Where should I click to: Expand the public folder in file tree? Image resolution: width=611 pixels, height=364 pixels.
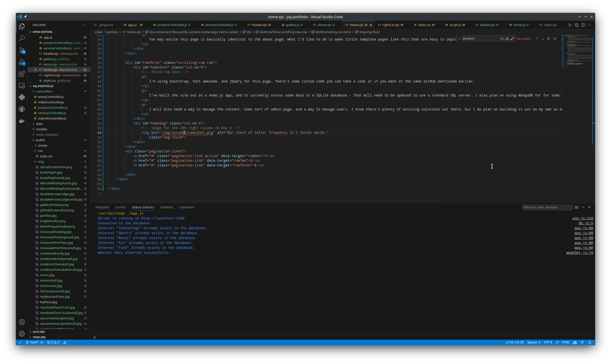(x=42, y=139)
